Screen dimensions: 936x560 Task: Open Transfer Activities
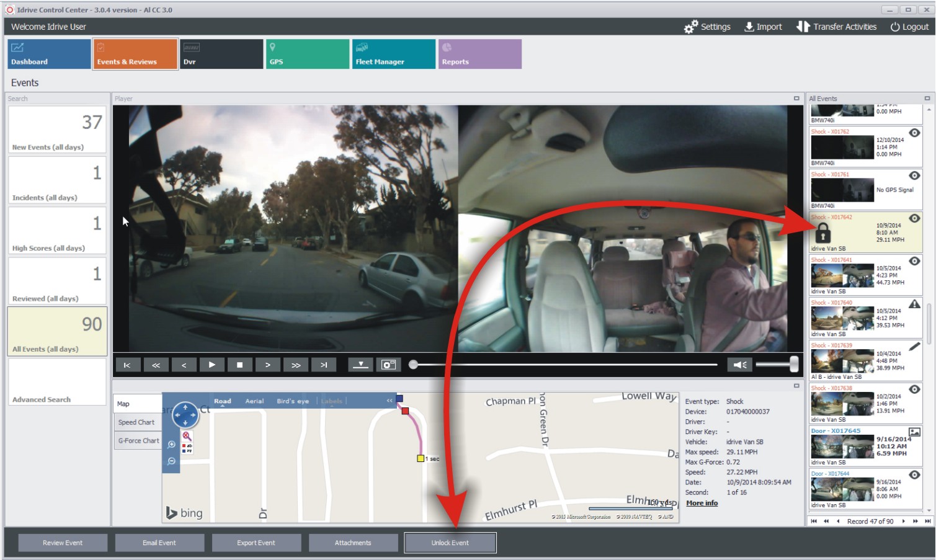[x=836, y=27]
